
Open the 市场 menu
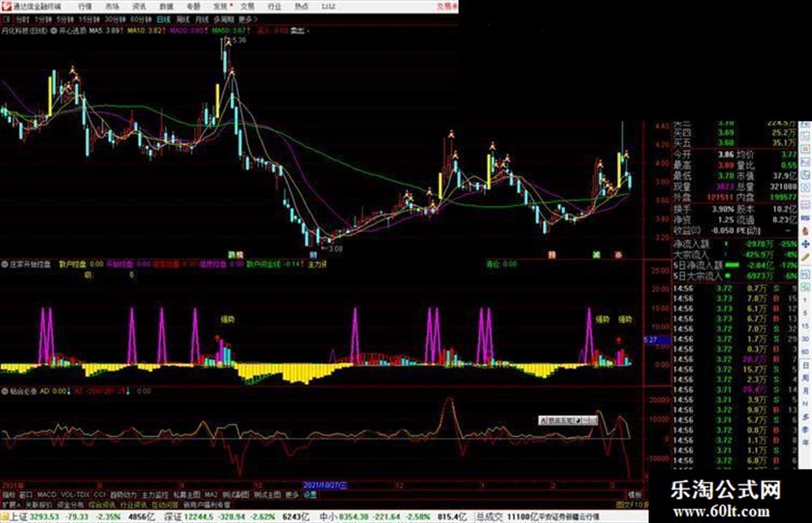pos(112,6)
